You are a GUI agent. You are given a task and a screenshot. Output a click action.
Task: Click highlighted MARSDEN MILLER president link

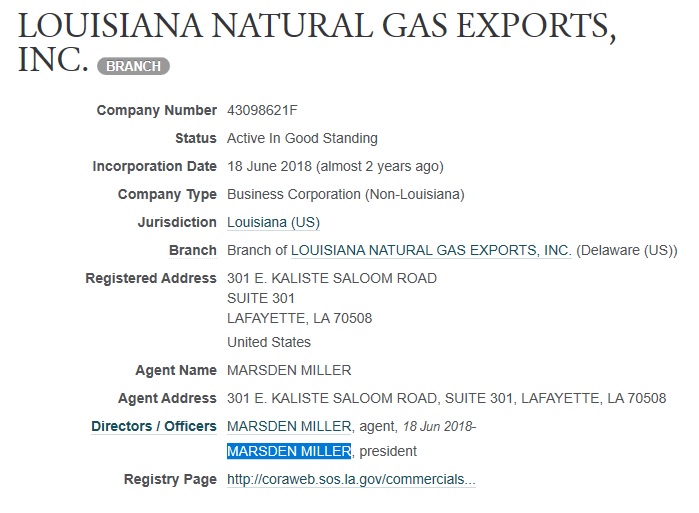click(289, 451)
